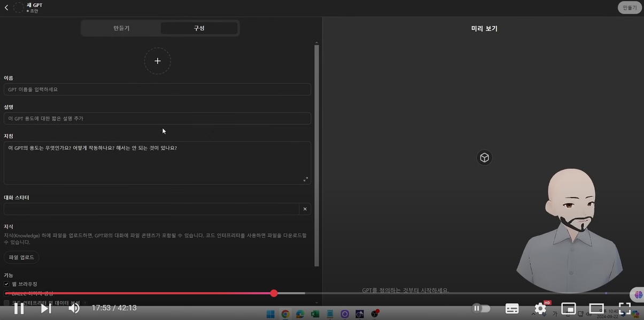Uncheck the 웹 브라우징 checkbox
Viewport: 644px width, 320px height.
coord(7,284)
